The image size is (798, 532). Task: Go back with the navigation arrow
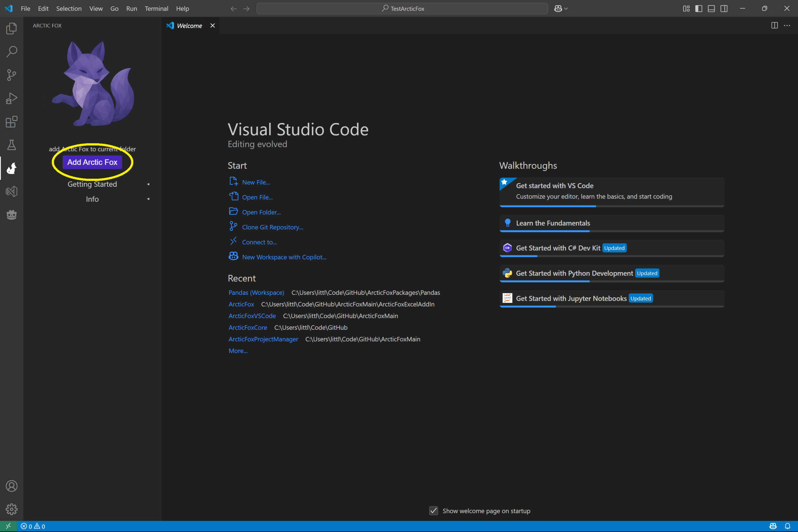233,8
